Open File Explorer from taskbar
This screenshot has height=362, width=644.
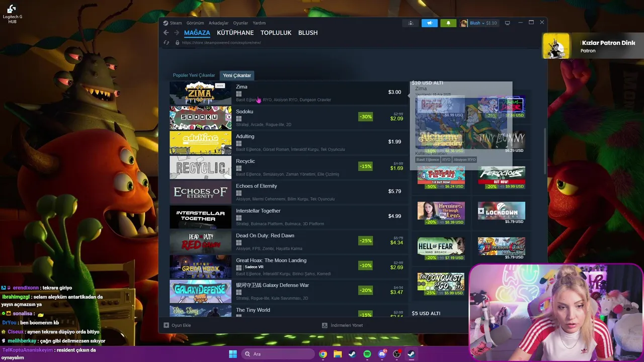click(338, 354)
